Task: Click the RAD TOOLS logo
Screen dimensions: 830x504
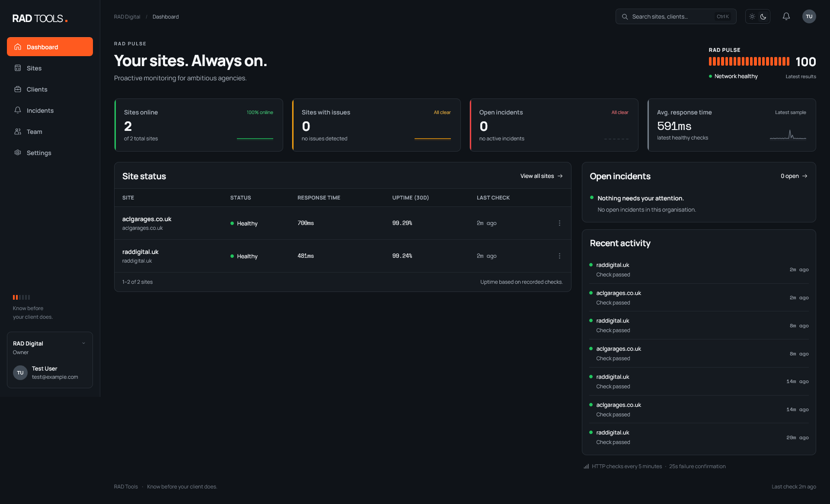Action: pyautogui.click(x=40, y=19)
